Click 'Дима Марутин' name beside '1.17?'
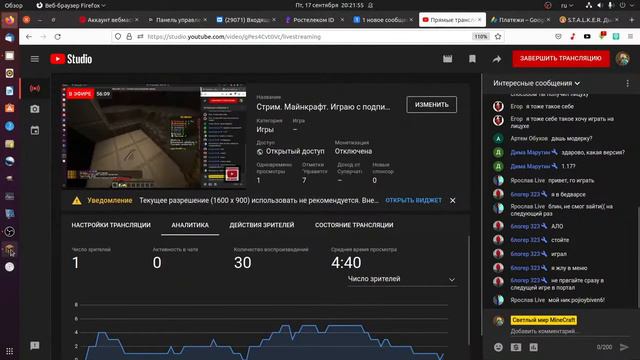This screenshot has width=640, height=360. click(530, 166)
